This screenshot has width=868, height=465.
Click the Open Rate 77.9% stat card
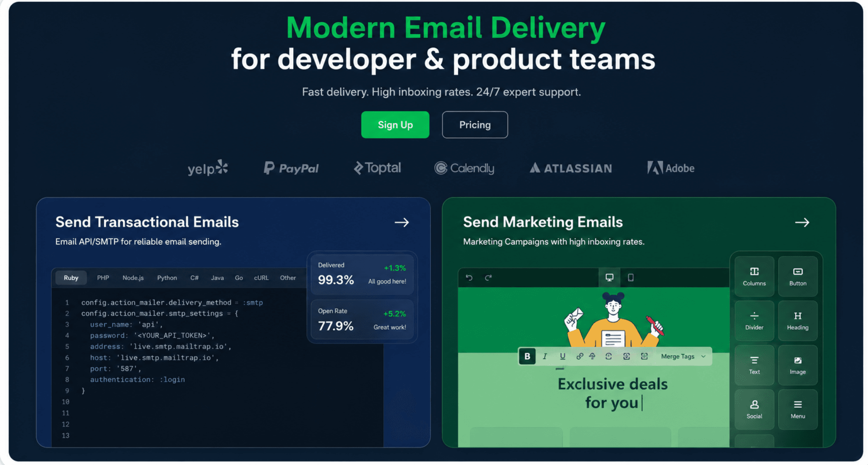click(362, 320)
